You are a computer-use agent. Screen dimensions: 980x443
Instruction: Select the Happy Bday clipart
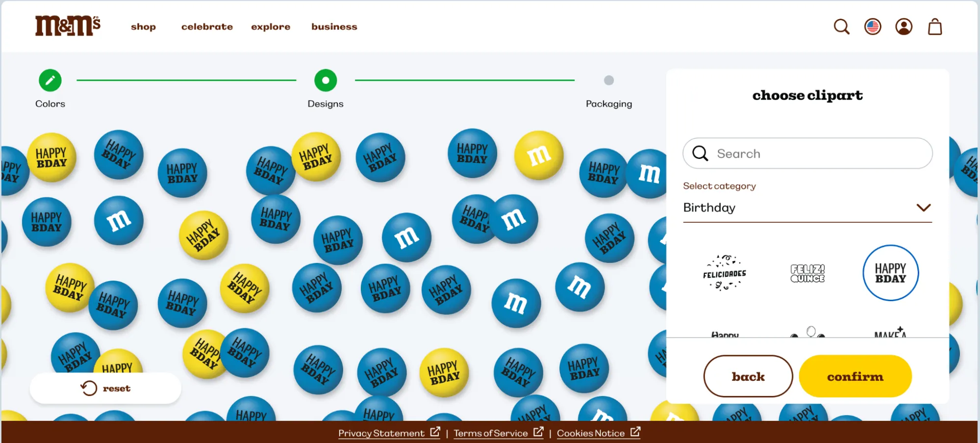click(890, 273)
